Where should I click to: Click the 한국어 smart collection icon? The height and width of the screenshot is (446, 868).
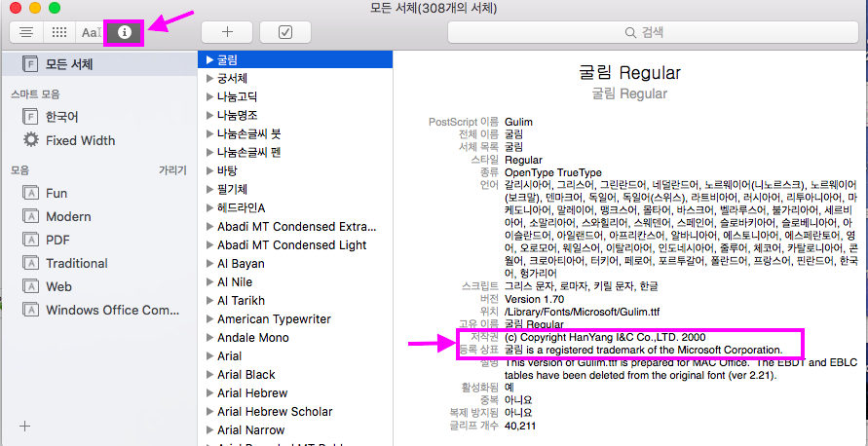click(31, 117)
